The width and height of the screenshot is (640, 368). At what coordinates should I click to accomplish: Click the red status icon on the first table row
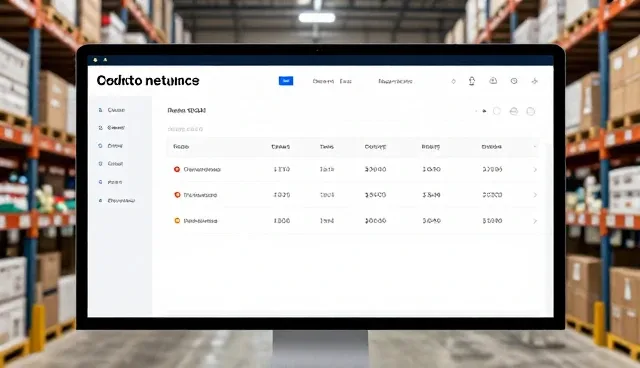[177, 169]
